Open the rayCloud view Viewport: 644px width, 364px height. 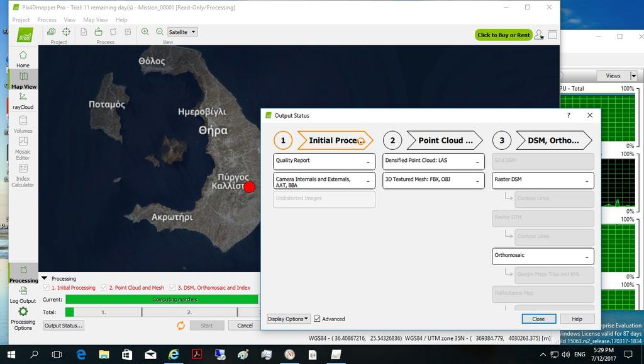click(23, 101)
